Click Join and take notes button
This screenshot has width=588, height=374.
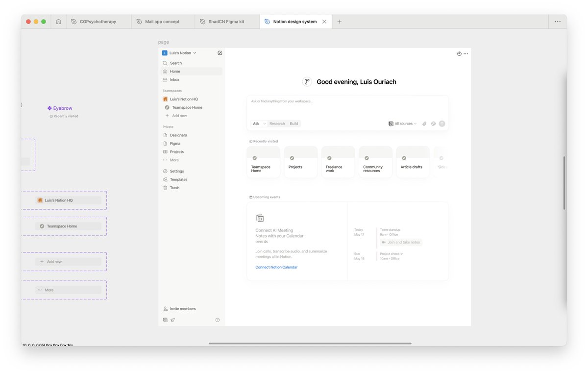(401, 242)
